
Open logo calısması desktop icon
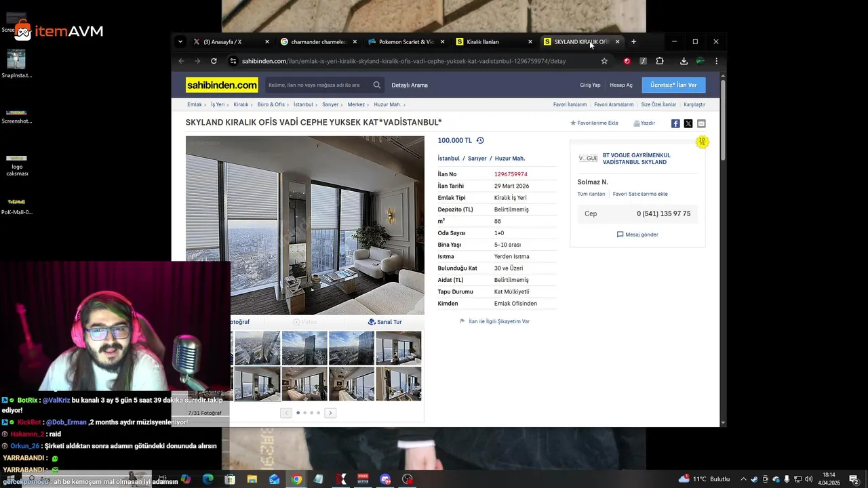[16, 165]
